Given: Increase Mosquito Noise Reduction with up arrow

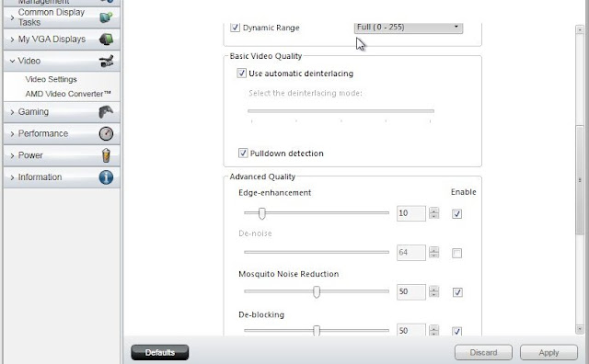Looking at the screenshot, I should coord(433,289).
